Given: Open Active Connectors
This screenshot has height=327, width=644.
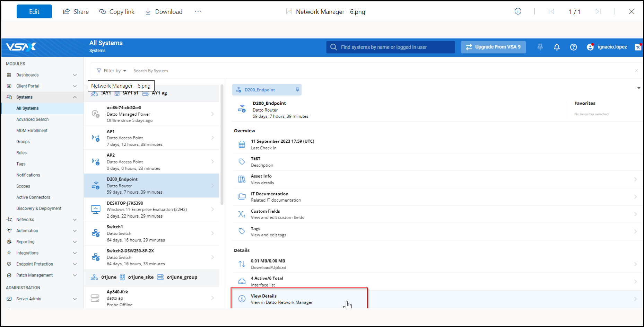Looking at the screenshot, I should point(33,197).
